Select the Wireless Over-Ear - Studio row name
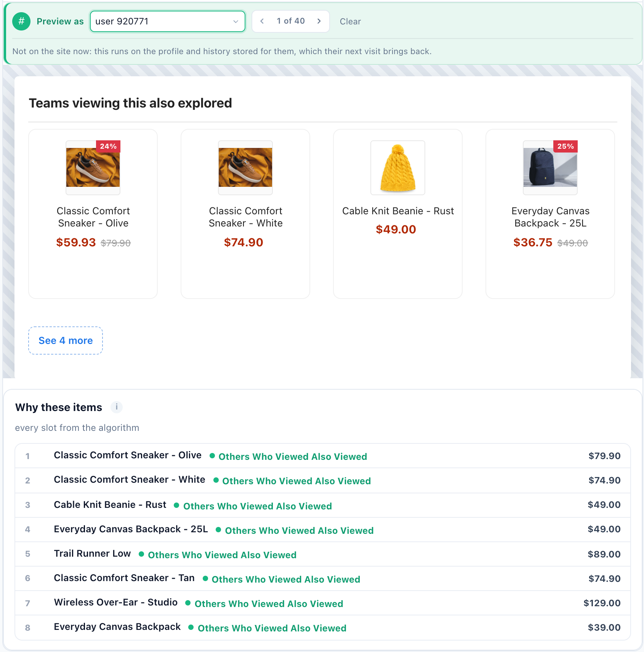The height and width of the screenshot is (652, 644). point(116,602)
